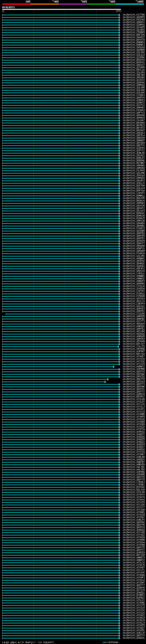Click the alignment arrowhead on the Q06D31 row
The height and width of the screenshot is (644, 146).
click(120, 638)
